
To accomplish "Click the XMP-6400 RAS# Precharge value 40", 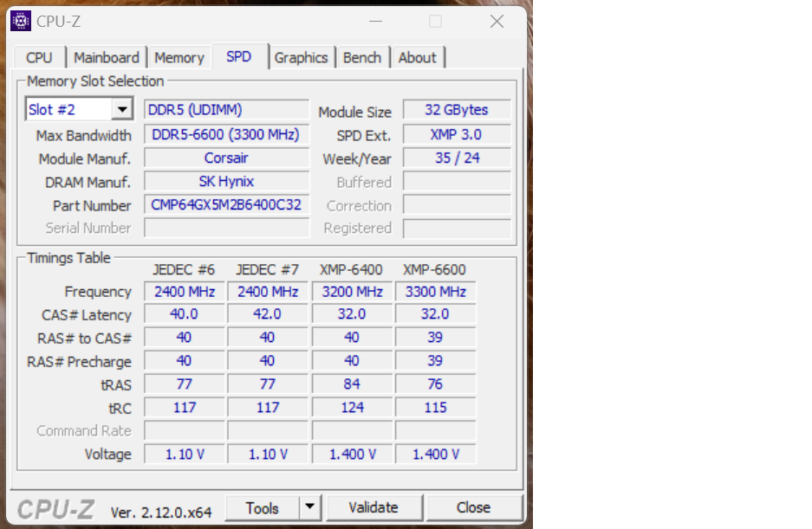I will [x=352, y=361].
